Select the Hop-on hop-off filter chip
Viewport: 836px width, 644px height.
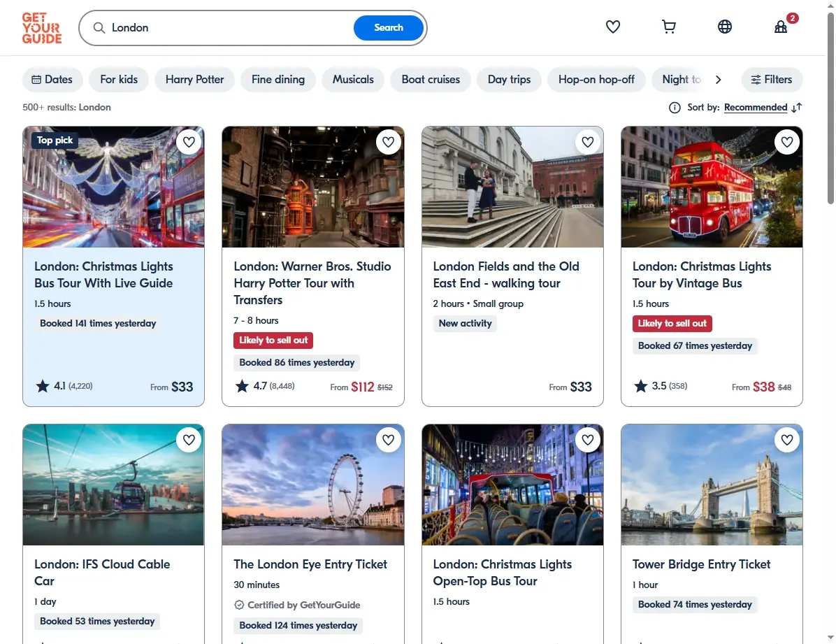pyautogui.click(x=596, y=80)
